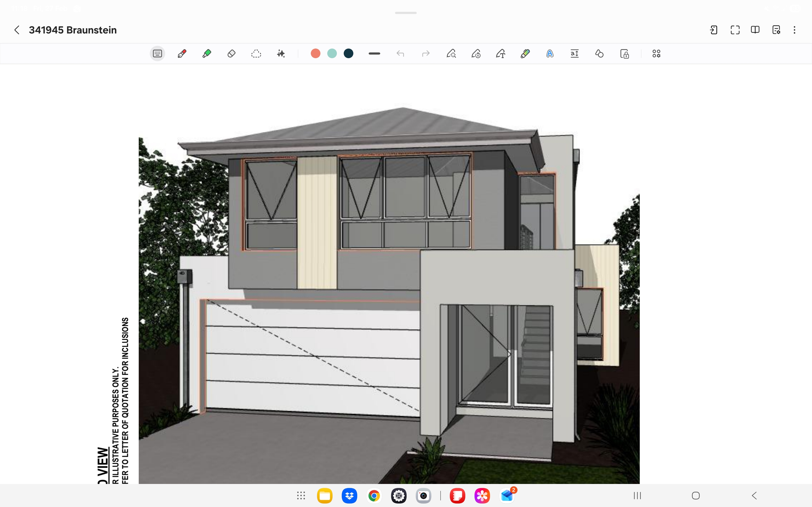Open the pen thickness line selector
Screen dimensions: 812x507
(374, 54)
